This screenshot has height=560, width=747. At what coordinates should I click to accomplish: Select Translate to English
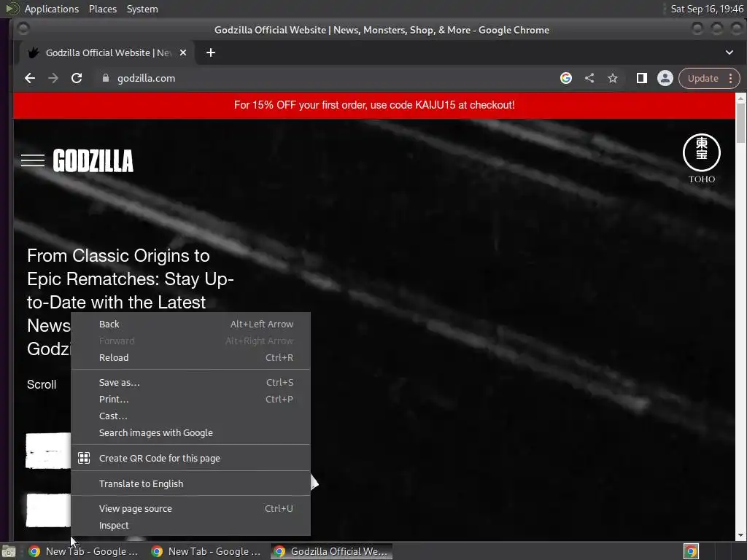[x=190, y=483]
